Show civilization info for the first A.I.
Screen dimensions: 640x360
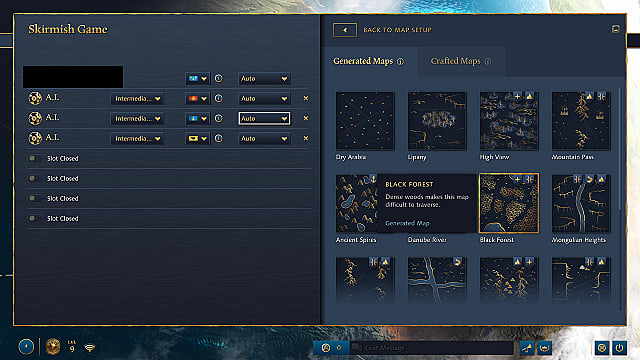[x=219, y=98]
